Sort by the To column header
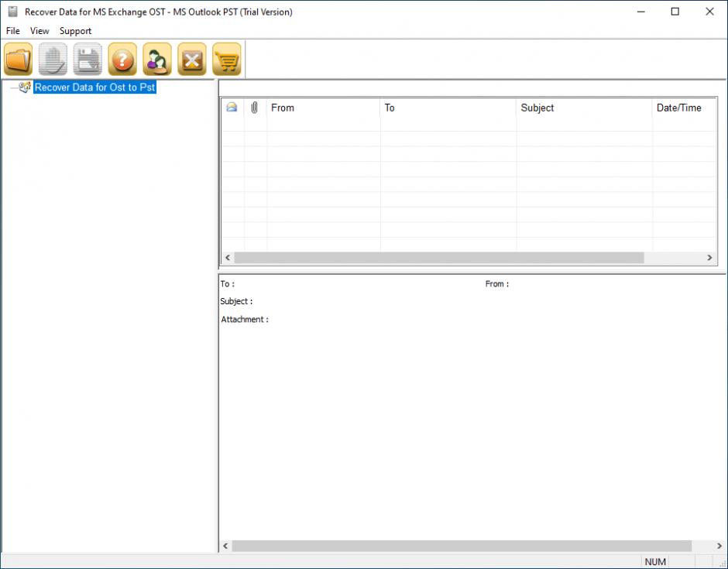Screen dimensions: 728x569 [x=448, y=108]
